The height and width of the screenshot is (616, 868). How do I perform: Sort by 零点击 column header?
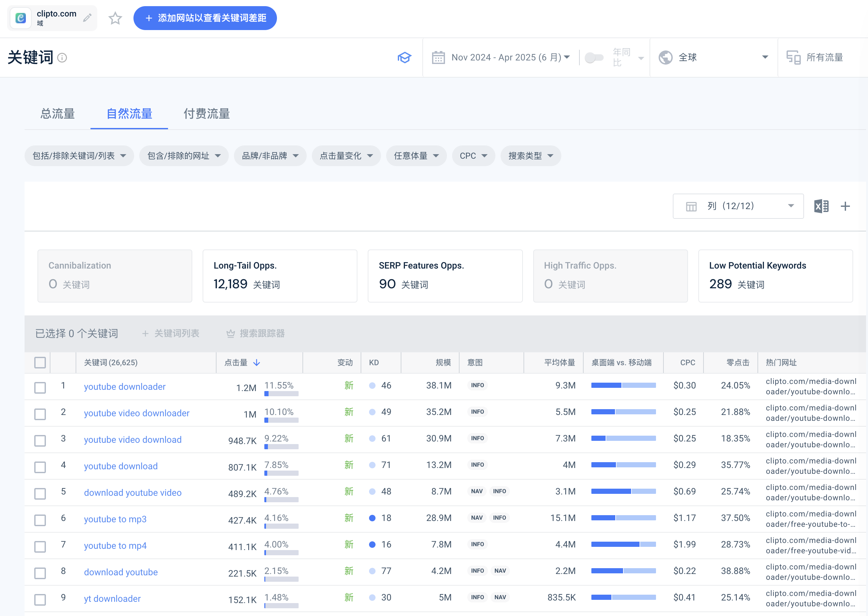click(x=737, y=363)
